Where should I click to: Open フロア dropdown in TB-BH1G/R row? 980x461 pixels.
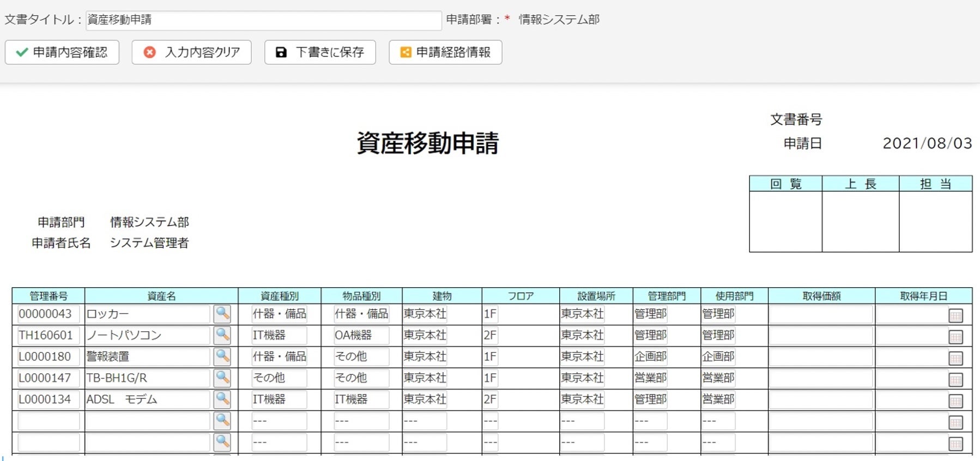490,378
